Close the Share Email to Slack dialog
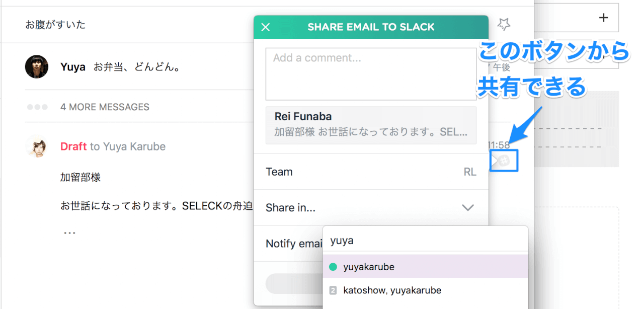644x309 pixels. click(x=266, y=27)
